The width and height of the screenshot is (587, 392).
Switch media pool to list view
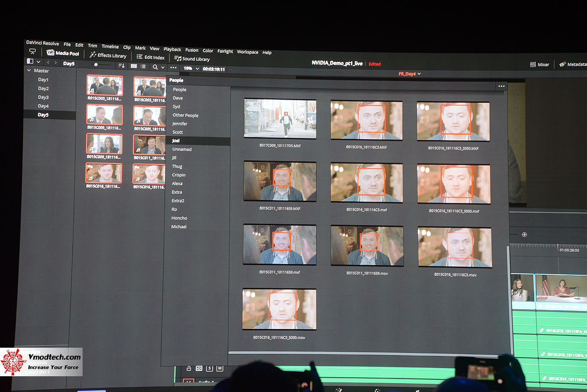(143, 66)
